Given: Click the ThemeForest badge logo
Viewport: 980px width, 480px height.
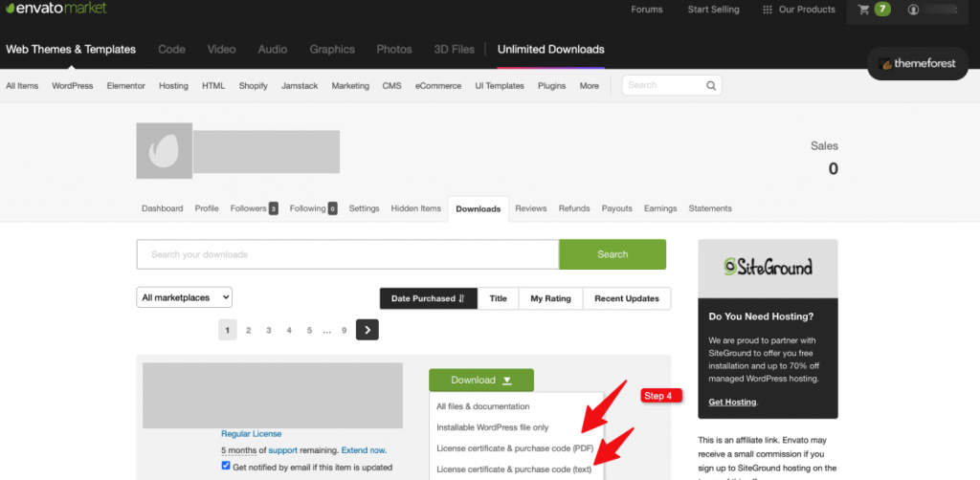Looking at the screenshot, I should click(x=922, y=64).
